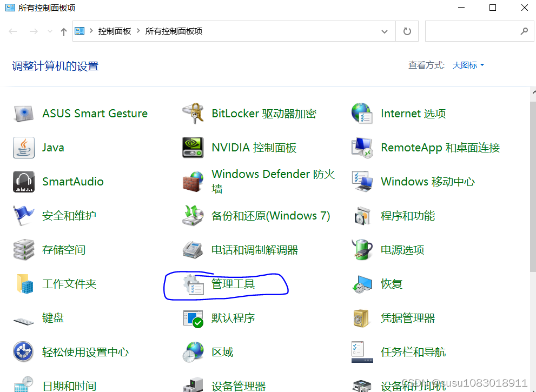Open the 备份和还原 drive icon

coord(193,216)
